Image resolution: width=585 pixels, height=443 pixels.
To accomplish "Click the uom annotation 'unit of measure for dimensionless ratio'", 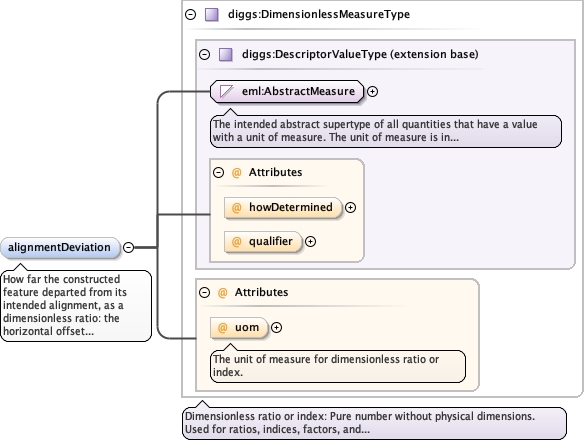I will (338, 366).
